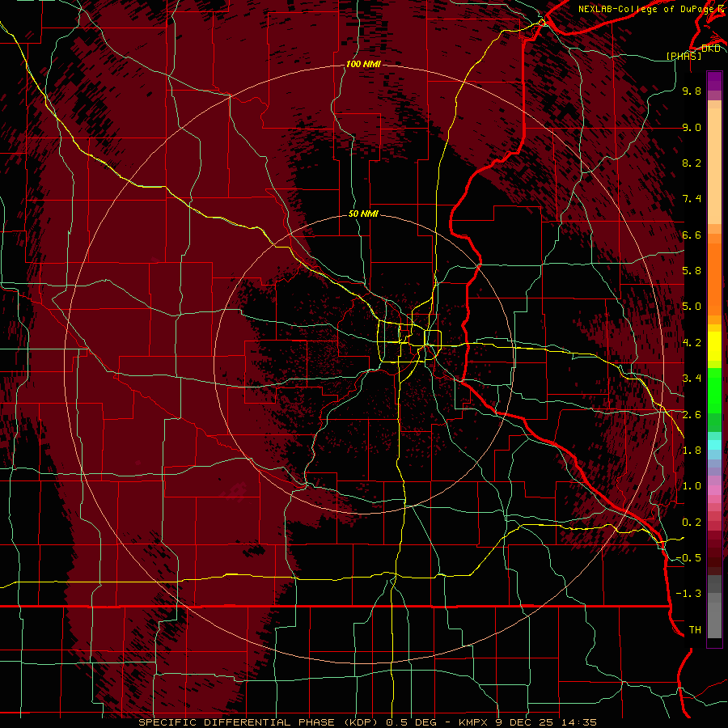The height and width of the screenshot is (728, 728).
Task: Click the "TH" threshold label on the legend
Action: click(x=695, y=630)
